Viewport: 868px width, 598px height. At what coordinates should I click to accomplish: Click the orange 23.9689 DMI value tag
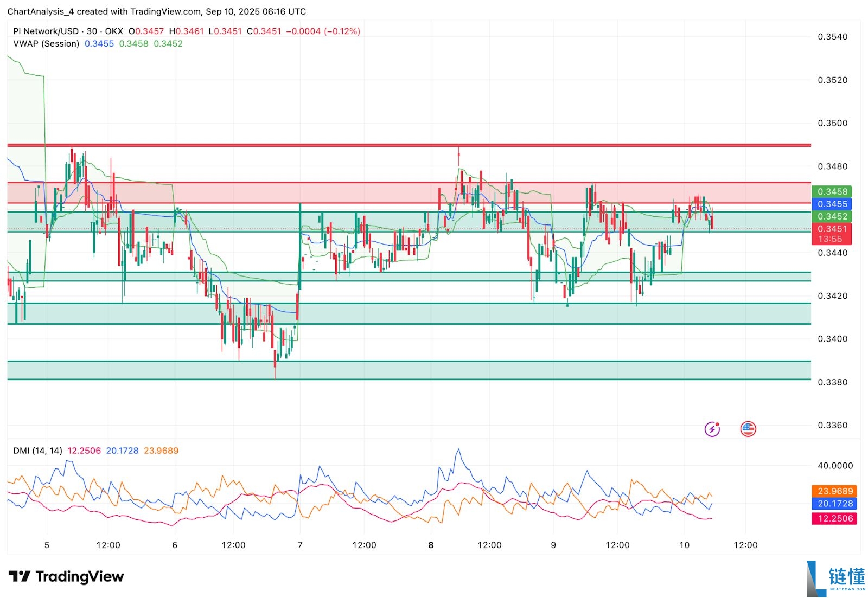(x=834, y=491)
